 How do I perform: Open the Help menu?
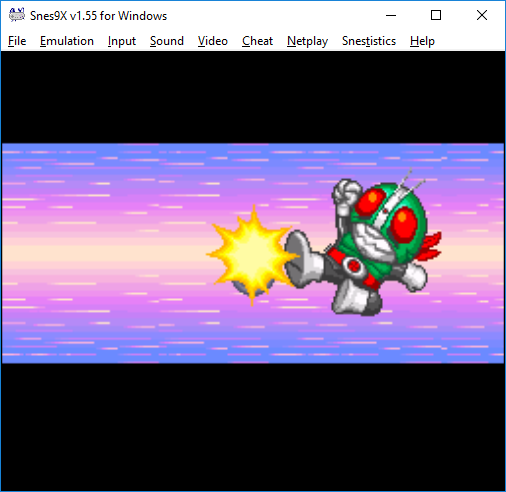click(x=422, y=41)
